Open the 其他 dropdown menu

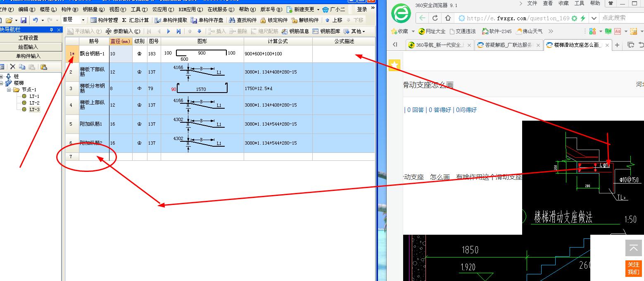point(354,31)
